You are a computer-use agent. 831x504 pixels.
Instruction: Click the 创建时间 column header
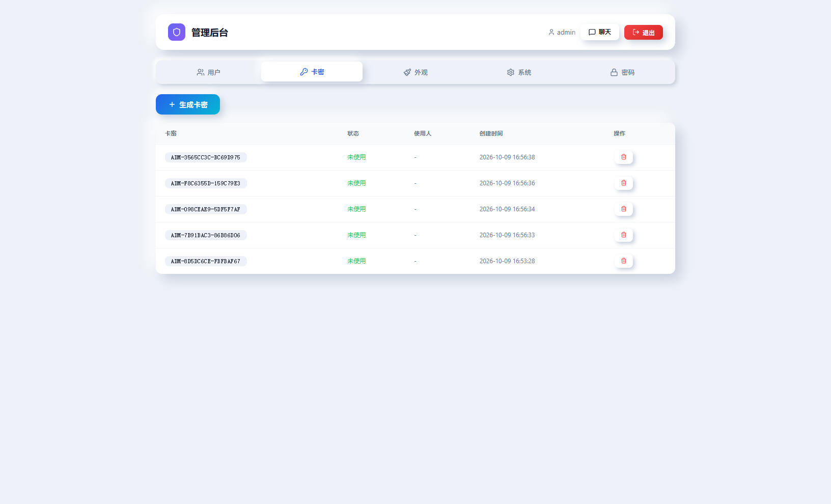[x=491, y=133]
